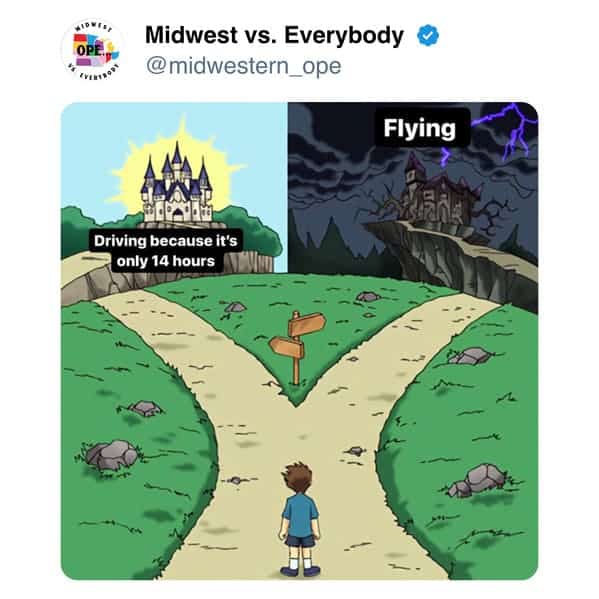
Task: Open the Midwest vs. Everybody display name
Action: coord(274,36)
